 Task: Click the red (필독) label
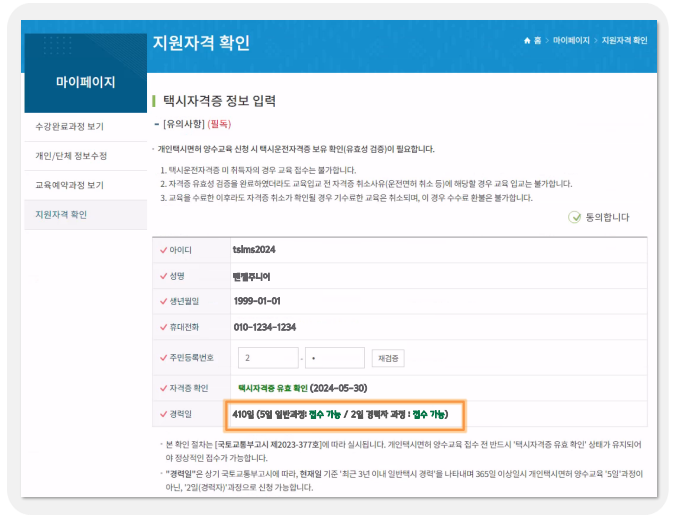[219, 124]
